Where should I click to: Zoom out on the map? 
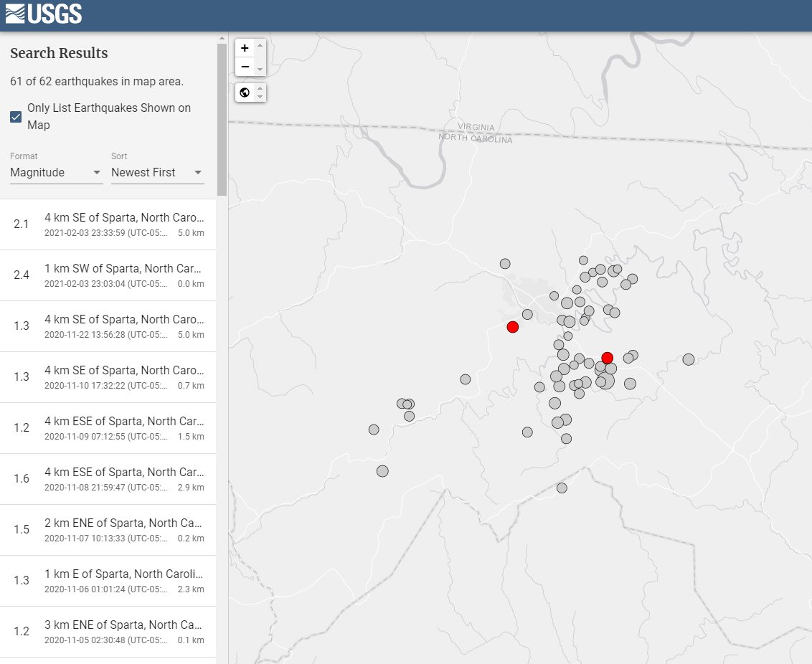point(245,67)
